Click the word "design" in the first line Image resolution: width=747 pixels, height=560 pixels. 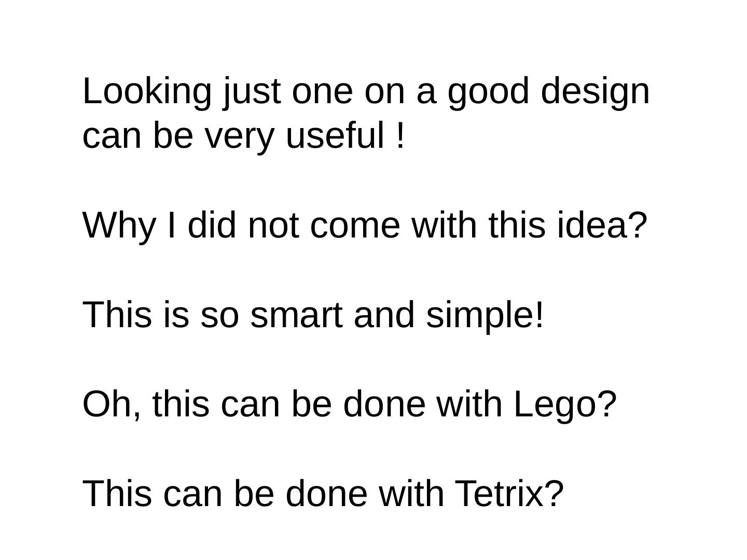pos(595,91)
